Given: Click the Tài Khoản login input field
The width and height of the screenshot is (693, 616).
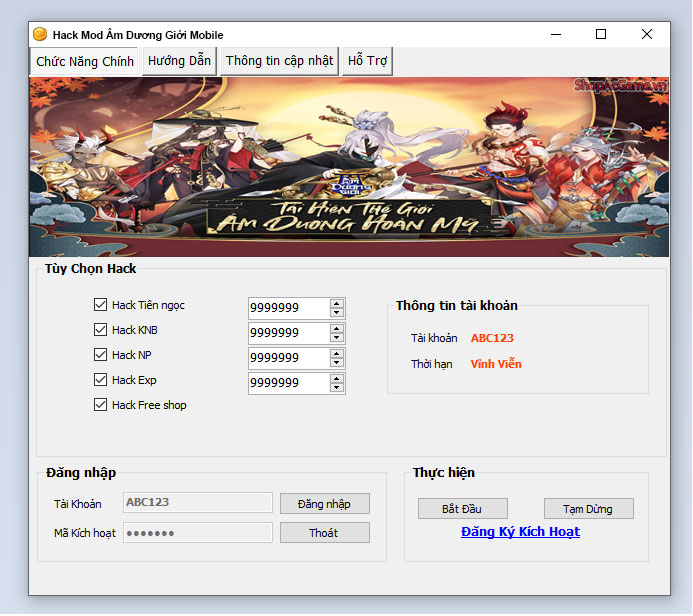Looking at the screenshot, I should coord(198,502).
